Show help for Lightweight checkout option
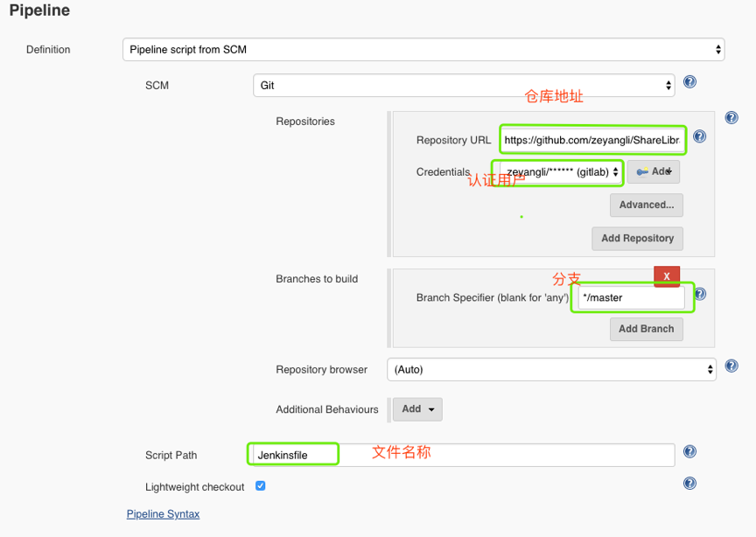756x537 pixels. 689,483
